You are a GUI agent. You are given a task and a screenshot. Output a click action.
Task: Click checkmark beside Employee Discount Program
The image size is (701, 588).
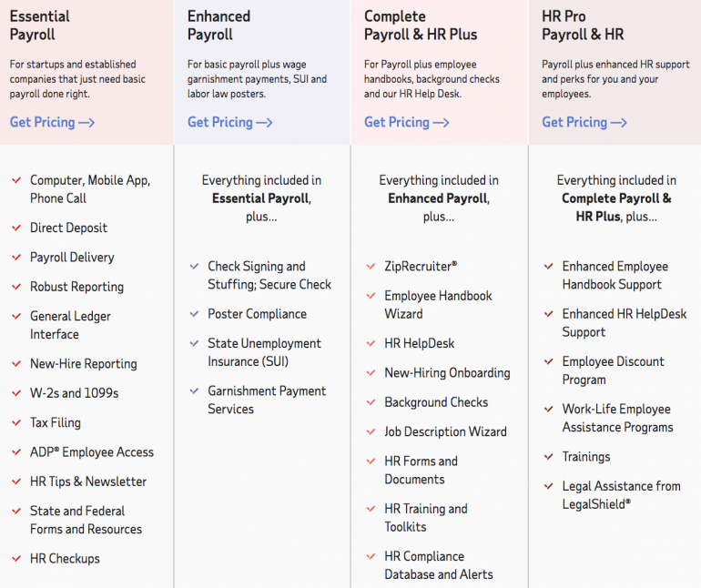548,362
